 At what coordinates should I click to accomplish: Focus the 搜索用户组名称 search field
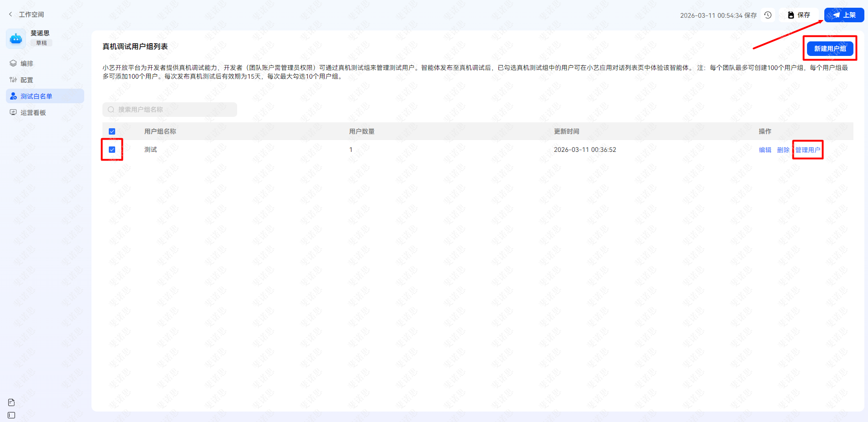[x=170, y=110]
